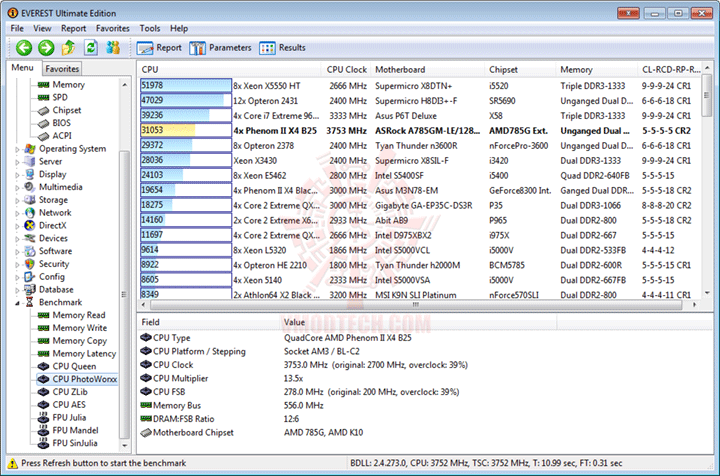Open the Help menu
Viewport: 720px width, 476px height.
179,28
